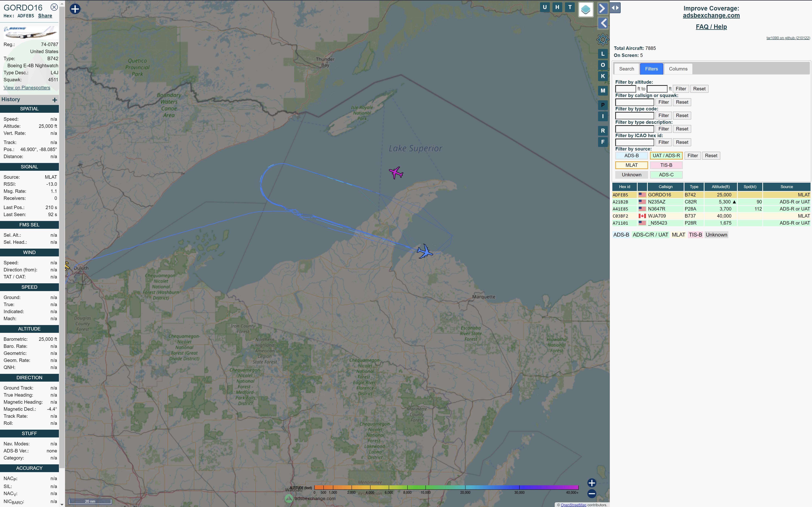Toggle the I map button

click(603, 116)
